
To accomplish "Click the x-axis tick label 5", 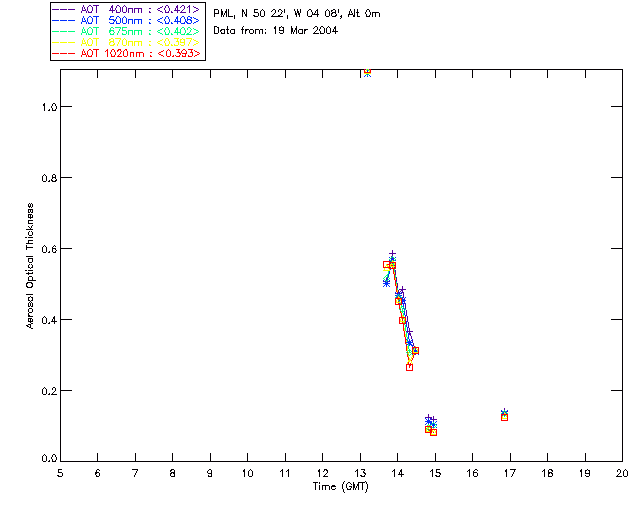I will point(60,473).
